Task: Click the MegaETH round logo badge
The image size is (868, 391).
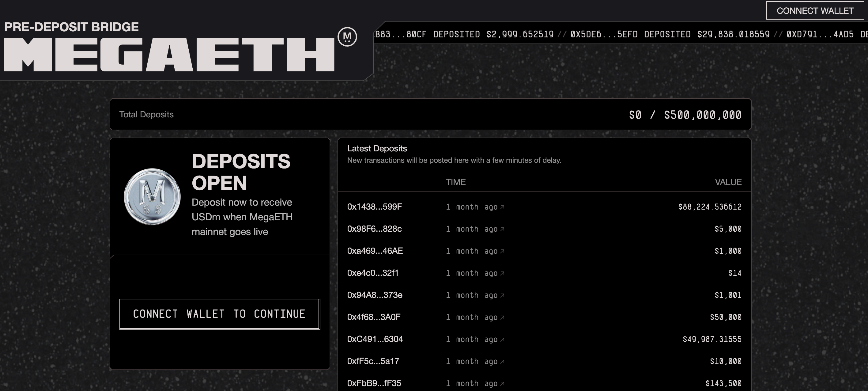Action: tap(347, 37)
